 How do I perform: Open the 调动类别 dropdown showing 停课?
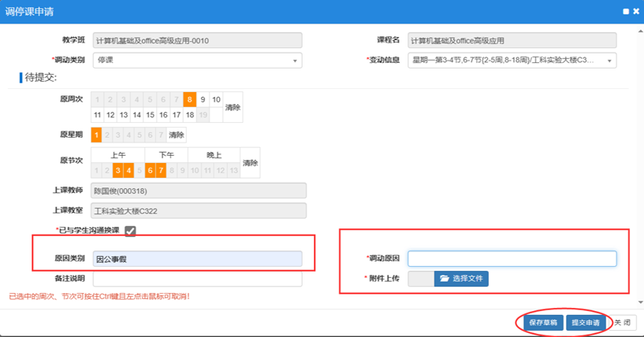pyautogui.click(x=197, y=61)
